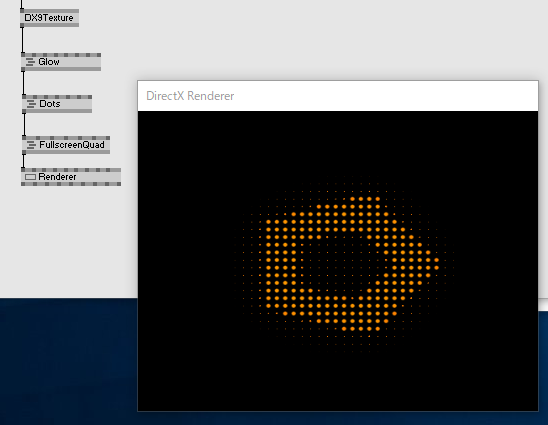
Task: Click the FullscreenQuad node's output pin
Action: (24, 152)
